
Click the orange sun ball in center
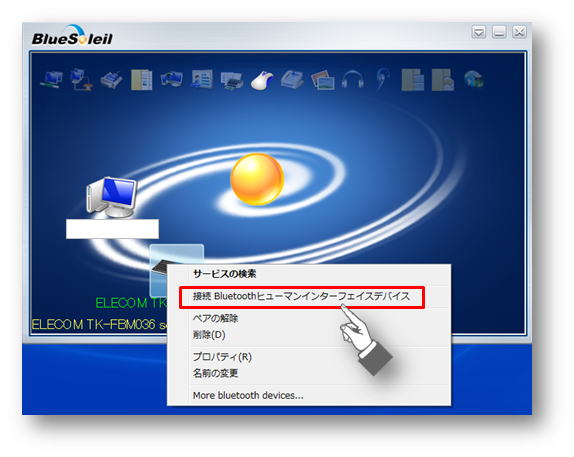pyautogui.click(x=257, y=179)
